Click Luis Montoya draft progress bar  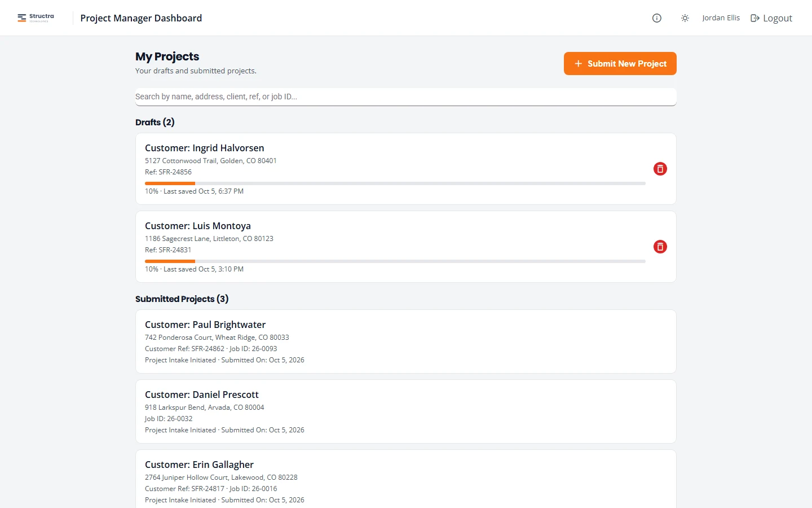(395, 261)
